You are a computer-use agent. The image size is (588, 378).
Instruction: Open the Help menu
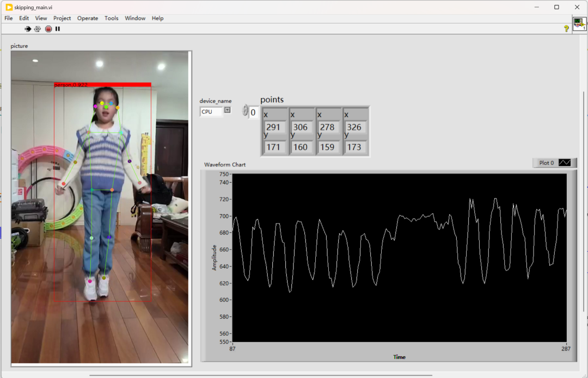coord(157,18)
